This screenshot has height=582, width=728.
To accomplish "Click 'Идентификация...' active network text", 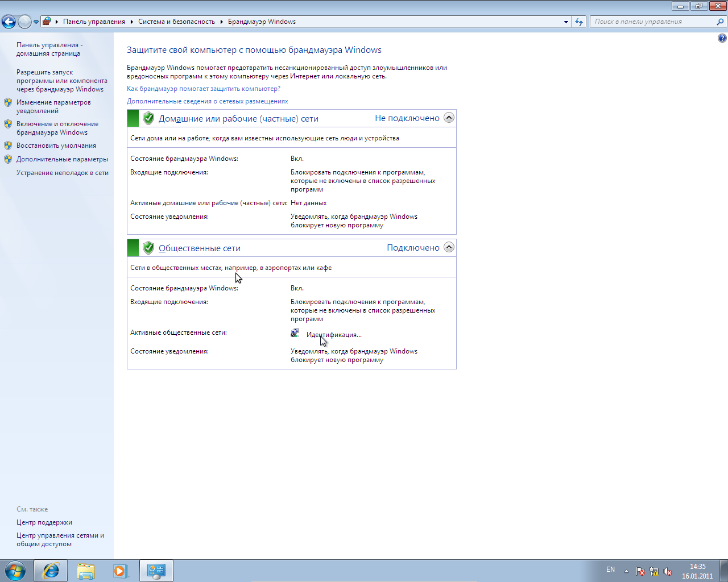I will point(334,335).
